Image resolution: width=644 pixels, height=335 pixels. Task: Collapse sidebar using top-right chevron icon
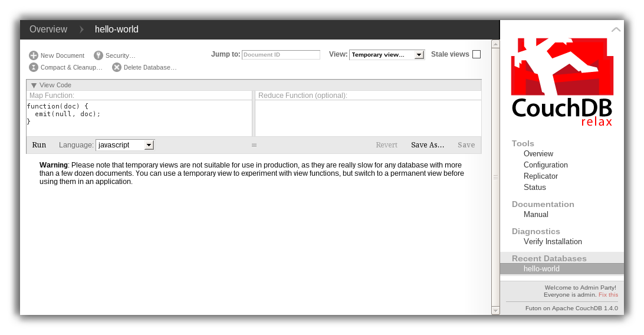coord(616,29)
